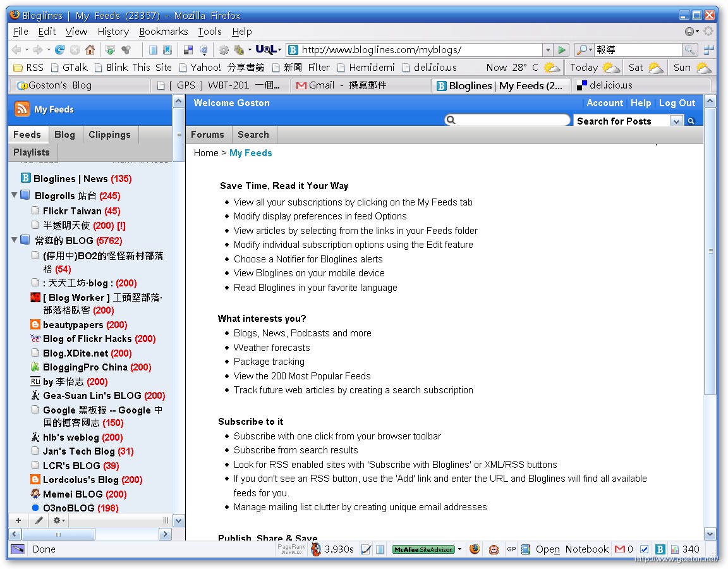Click the Help link in the Bloglines header
Image resolution: width=728 pixels, height=569 pixels.
[641, 103]
